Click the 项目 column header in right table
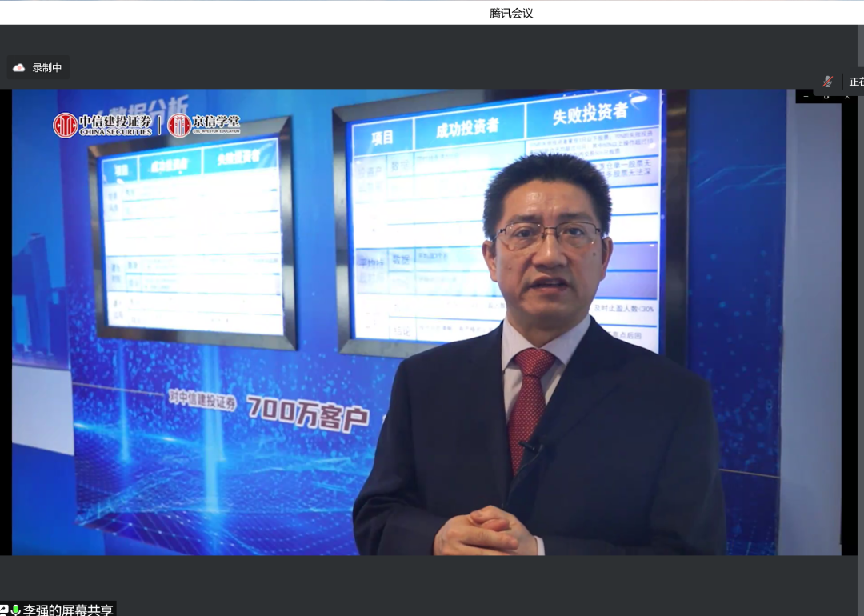 coord(382,137)
